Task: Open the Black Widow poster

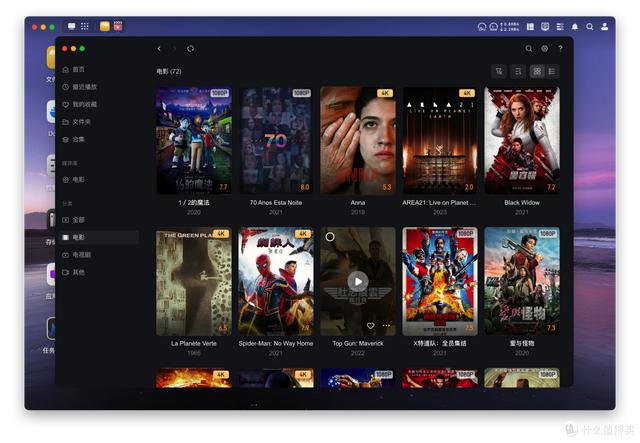Action: (522, 140)
